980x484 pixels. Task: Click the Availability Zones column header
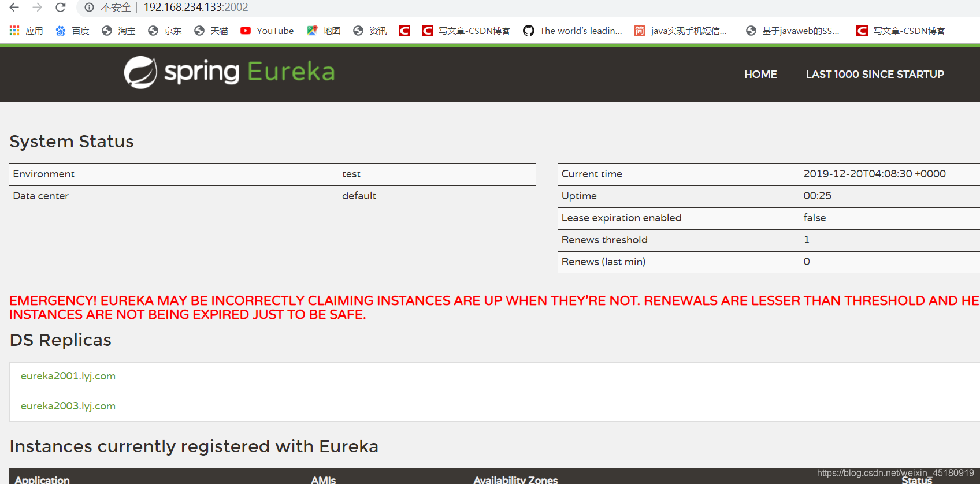[x=515, y=479]
